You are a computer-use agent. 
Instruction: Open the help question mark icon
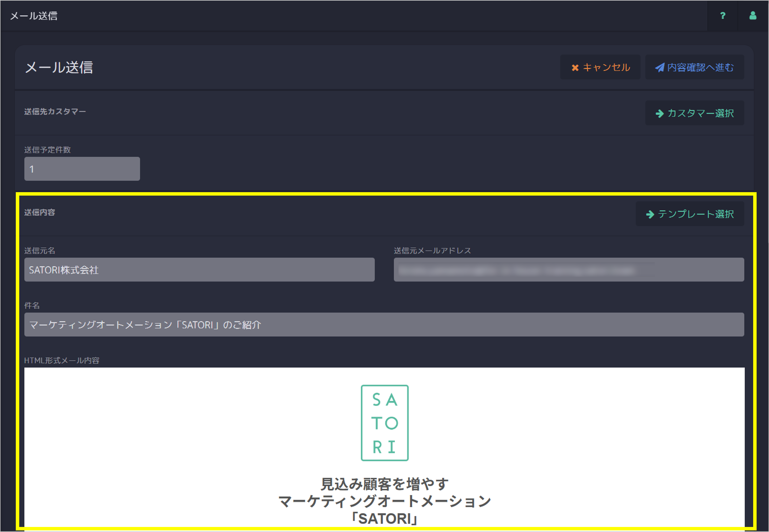point(722,16)
